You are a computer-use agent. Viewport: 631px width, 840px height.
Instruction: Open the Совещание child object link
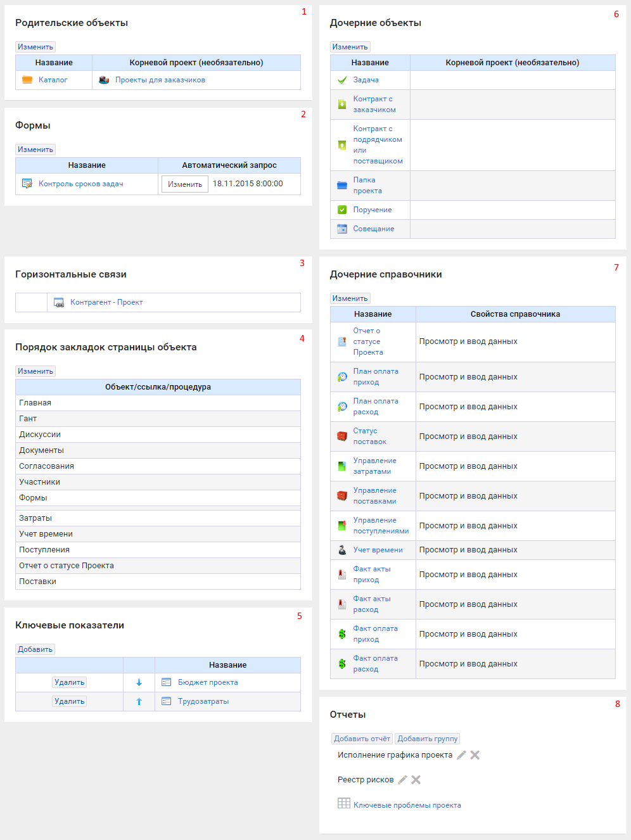coord(373,229)
